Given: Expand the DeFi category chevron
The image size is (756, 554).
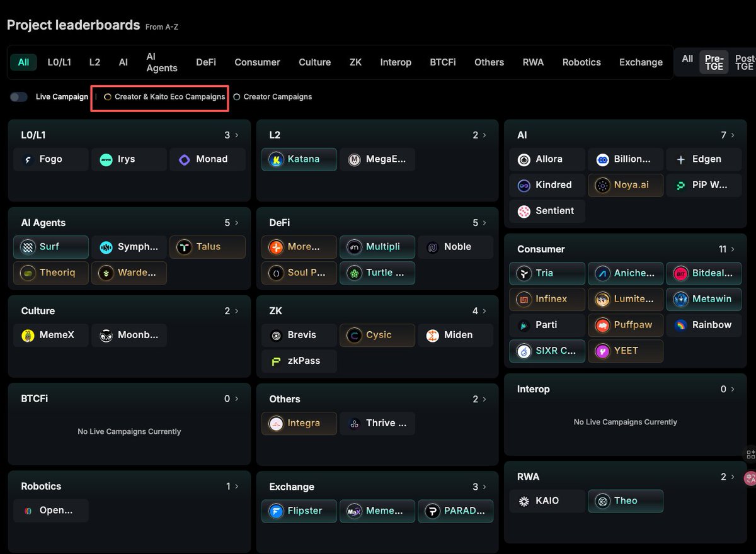Looking at the screenshot, I should point(484,223).
